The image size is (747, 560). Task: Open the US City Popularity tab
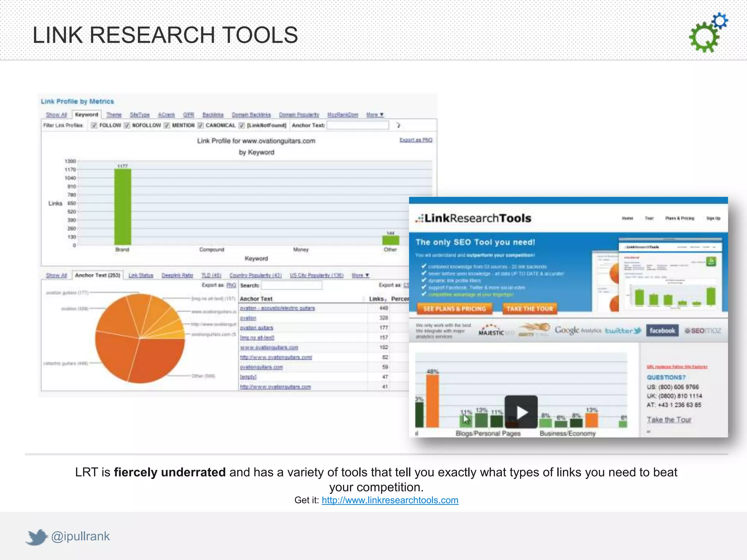pos(317,275)
